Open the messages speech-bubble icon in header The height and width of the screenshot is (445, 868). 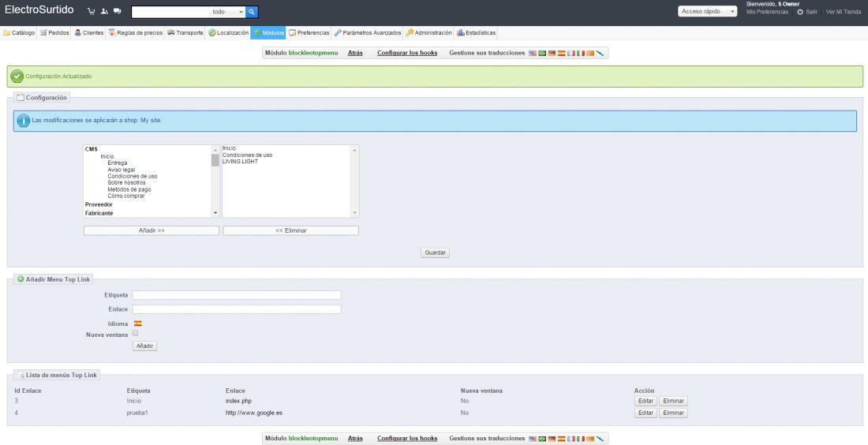pos(117,11)
